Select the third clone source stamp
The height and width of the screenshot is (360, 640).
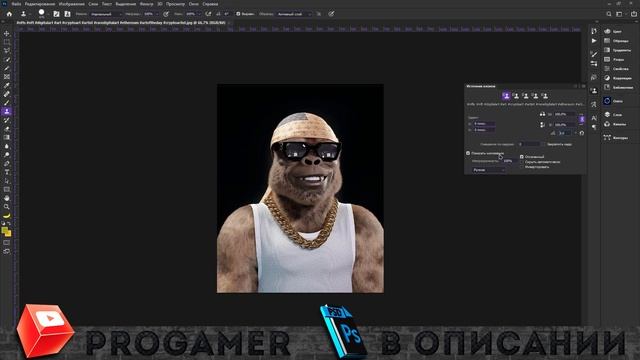526,96
